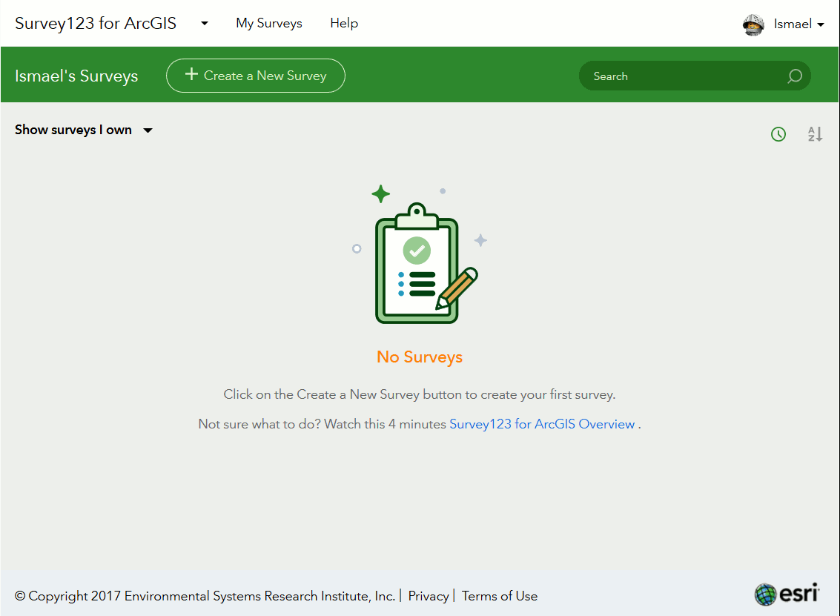Click the copyright 2017 text

(x=205, y=596)
